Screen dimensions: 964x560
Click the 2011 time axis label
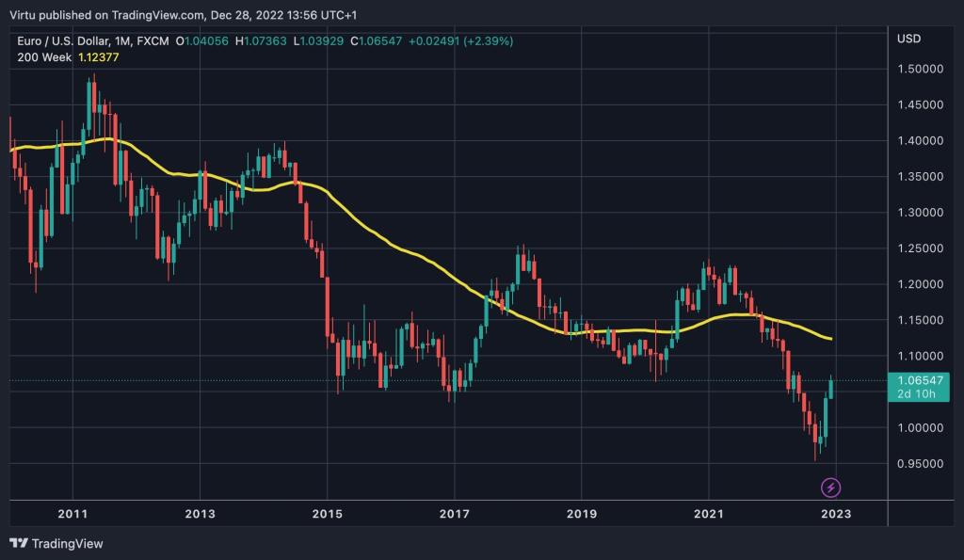[x=72, y=514]
